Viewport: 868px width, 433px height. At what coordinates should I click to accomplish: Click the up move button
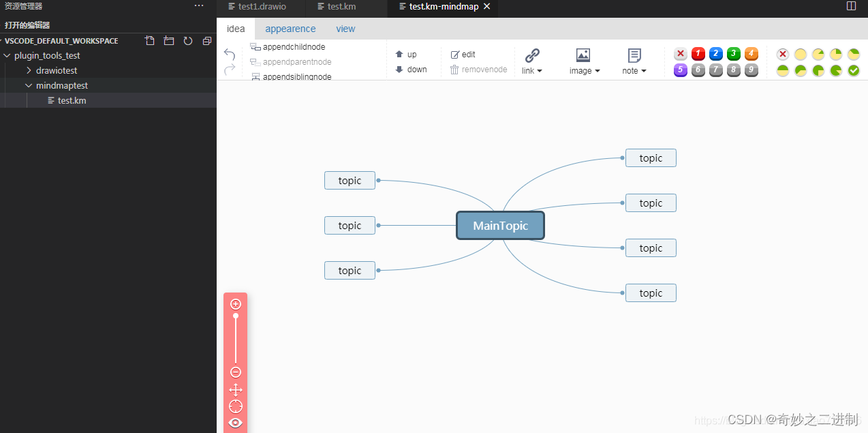(411, 53)
